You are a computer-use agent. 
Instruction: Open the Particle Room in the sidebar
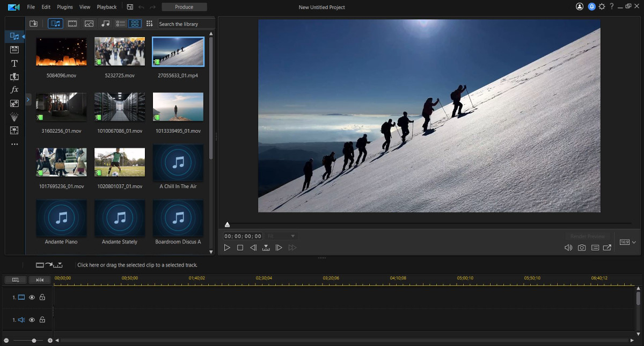tap(14, 117)
